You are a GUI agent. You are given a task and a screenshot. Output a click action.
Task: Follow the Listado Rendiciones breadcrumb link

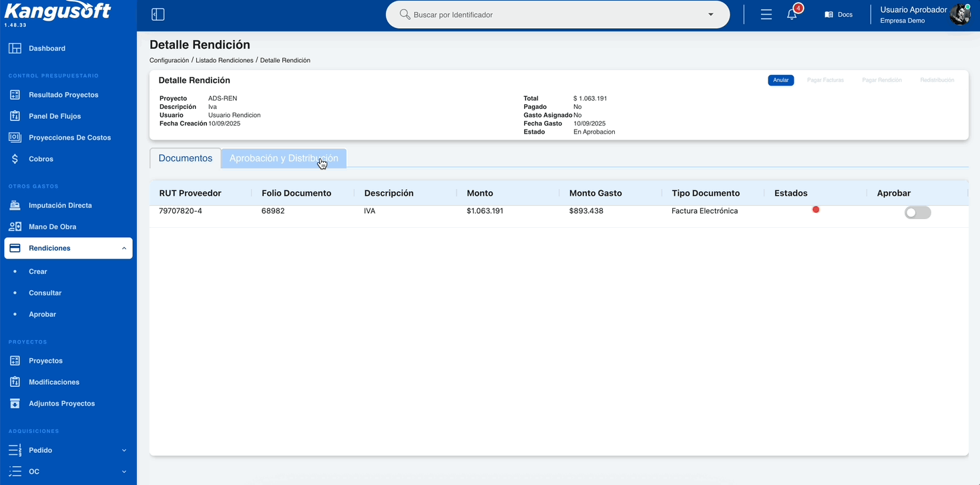224,60
